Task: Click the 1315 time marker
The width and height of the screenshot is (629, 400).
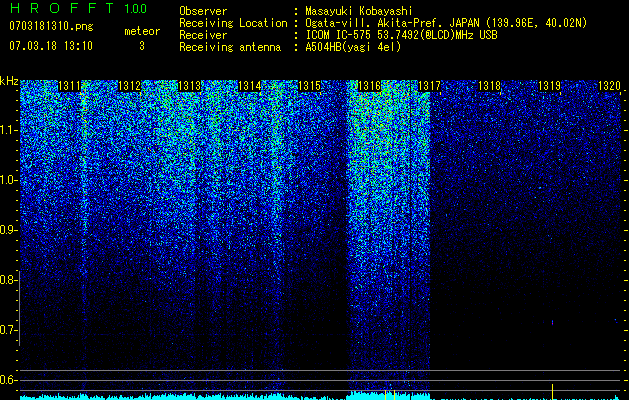Action: (x=309, y=86)
